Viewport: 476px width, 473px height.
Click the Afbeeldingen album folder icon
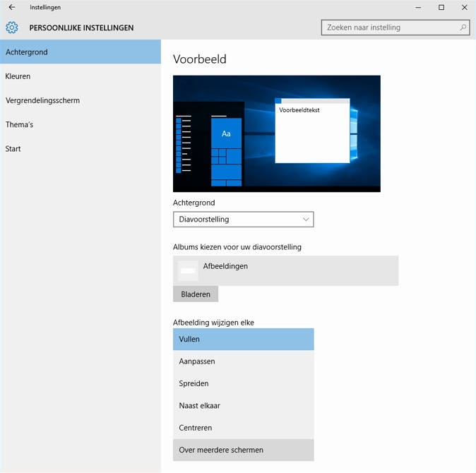point(188,270)
